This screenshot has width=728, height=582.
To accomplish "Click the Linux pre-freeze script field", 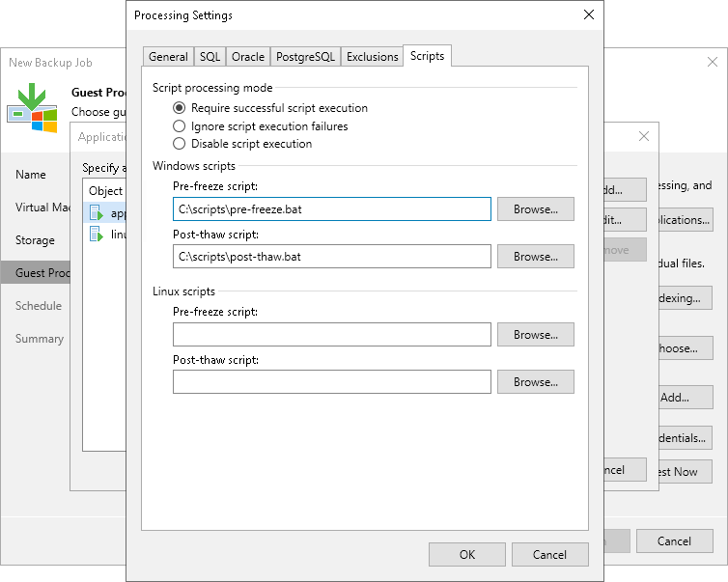I will pyautogui.click(x=332, y=335).
